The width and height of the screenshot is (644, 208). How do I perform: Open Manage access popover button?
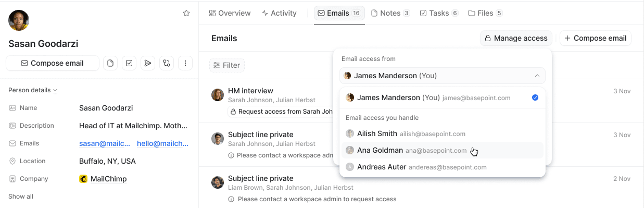516,38
